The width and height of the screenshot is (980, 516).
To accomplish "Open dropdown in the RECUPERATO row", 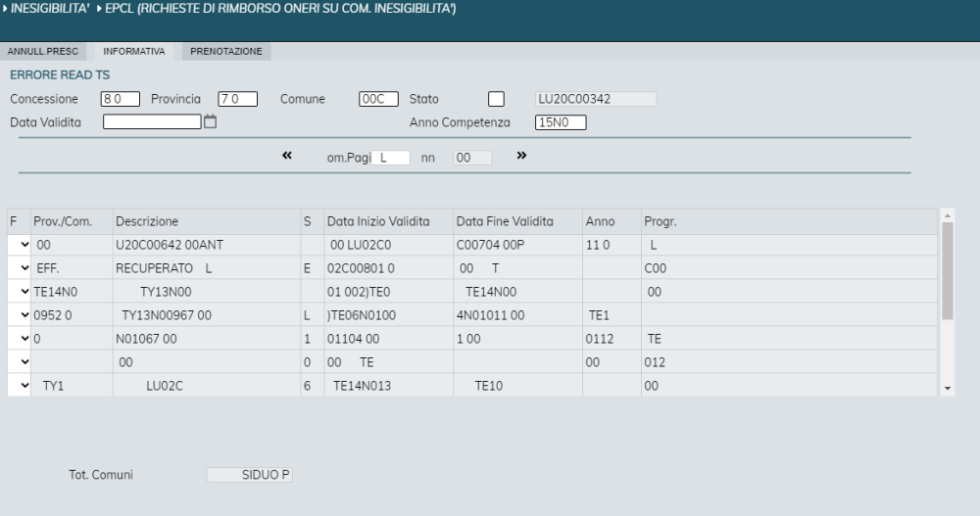I will (24, 268).
